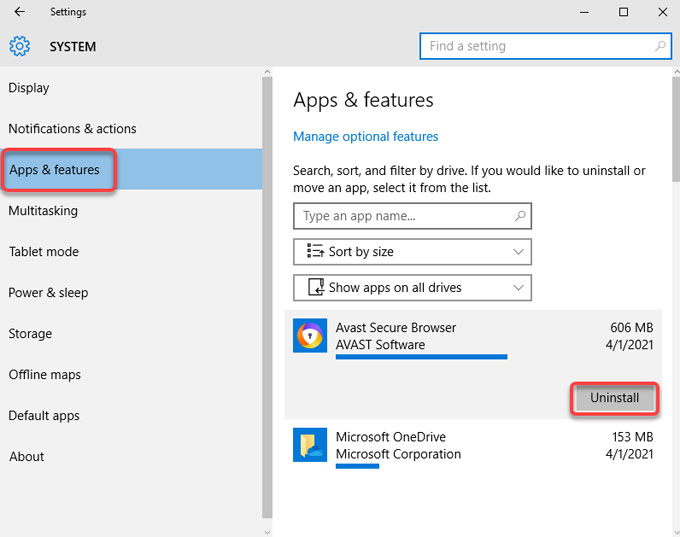Click the Avast Secure Browser icon
This screenshot has width=680, height=537.
310,336
